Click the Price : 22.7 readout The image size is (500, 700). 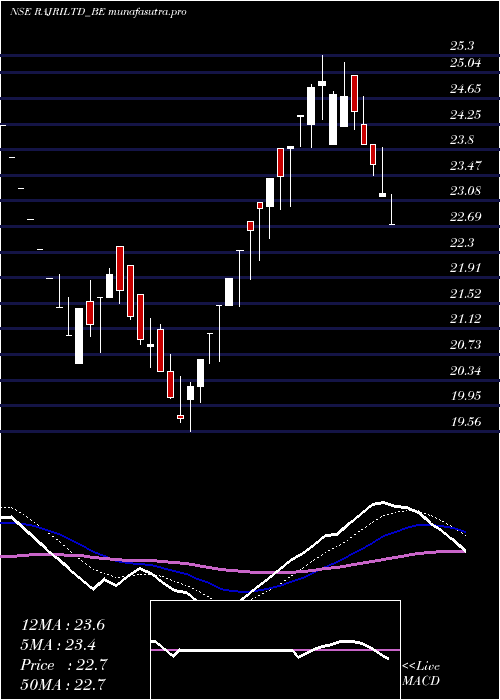pos(64,665)
